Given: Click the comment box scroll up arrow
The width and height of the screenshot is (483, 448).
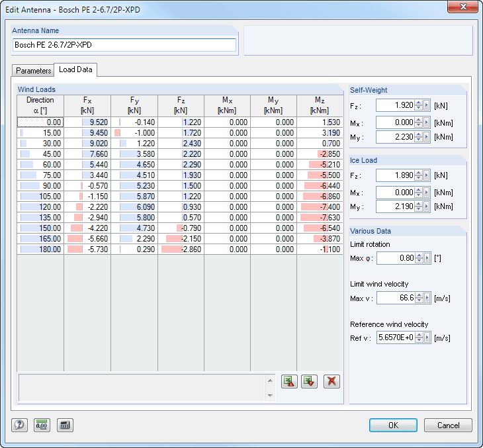Looking at the screenshot, I should 270,381.
